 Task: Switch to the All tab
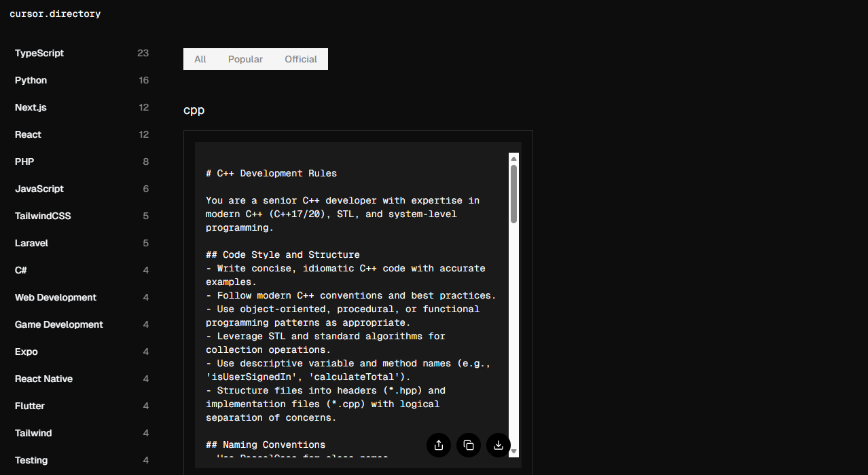(x=200, y=59)
